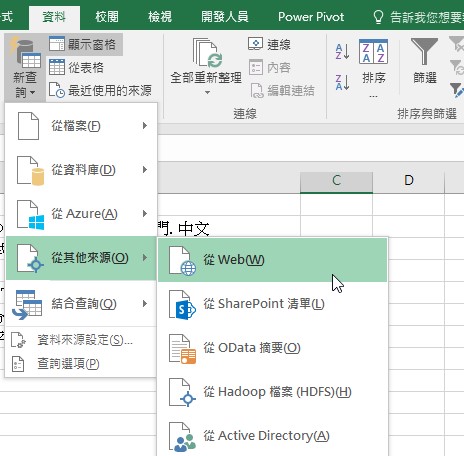Click the 編輯連結 edit links icon
Screen dimensions: 464x456
[x=257, y=90]
